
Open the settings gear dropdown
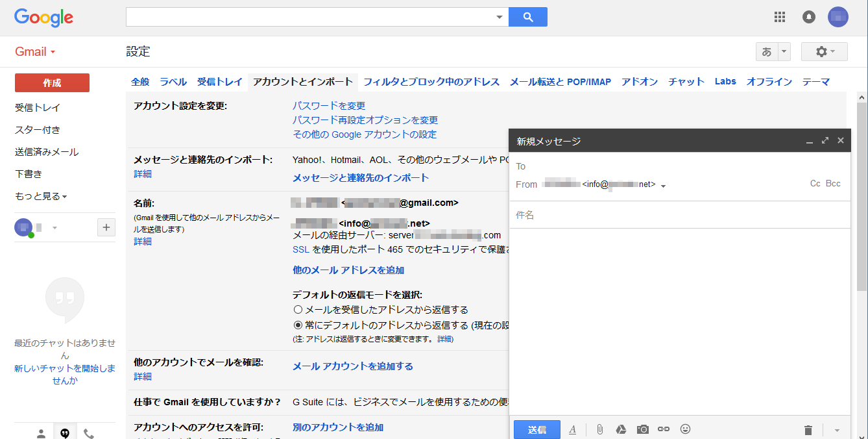click(x=824, y=52)
